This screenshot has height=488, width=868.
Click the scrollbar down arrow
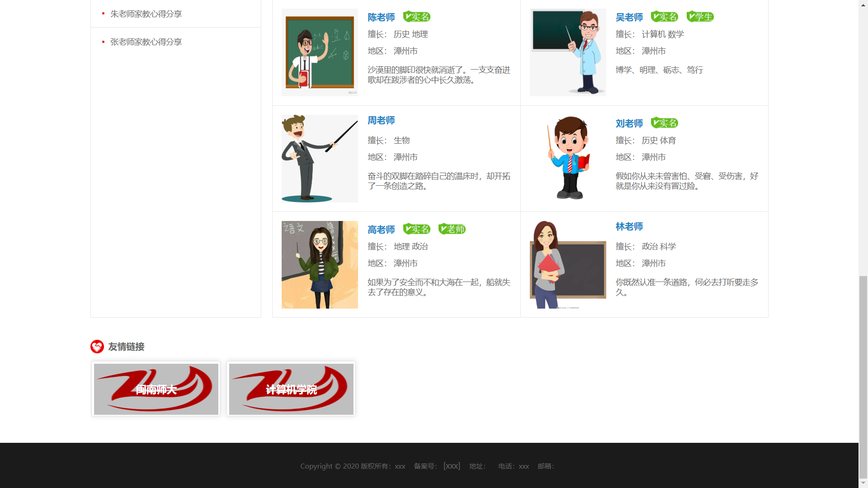click(x=863, y=483)
